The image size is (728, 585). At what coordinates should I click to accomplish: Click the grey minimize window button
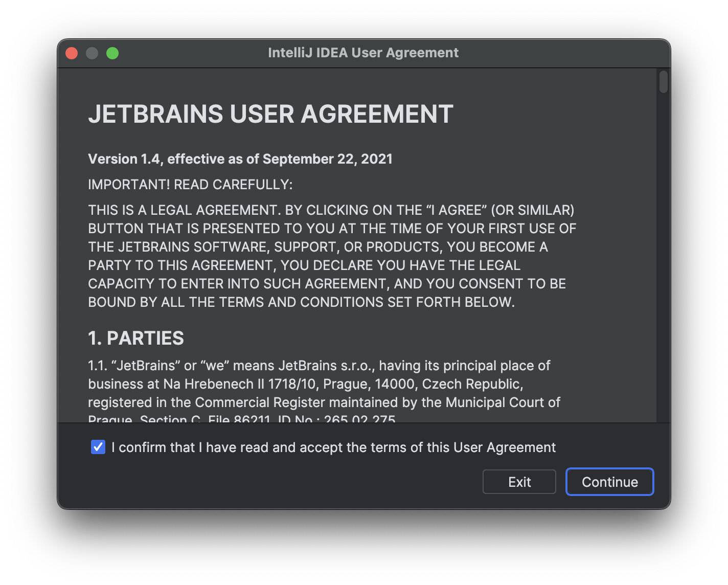click(x=92, y=53)
